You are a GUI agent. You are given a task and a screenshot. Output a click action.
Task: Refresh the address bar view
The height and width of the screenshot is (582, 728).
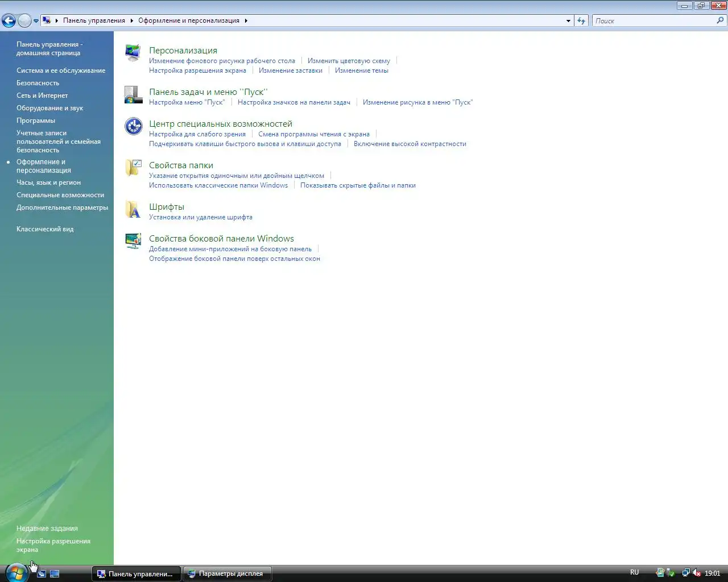(581, 20)
